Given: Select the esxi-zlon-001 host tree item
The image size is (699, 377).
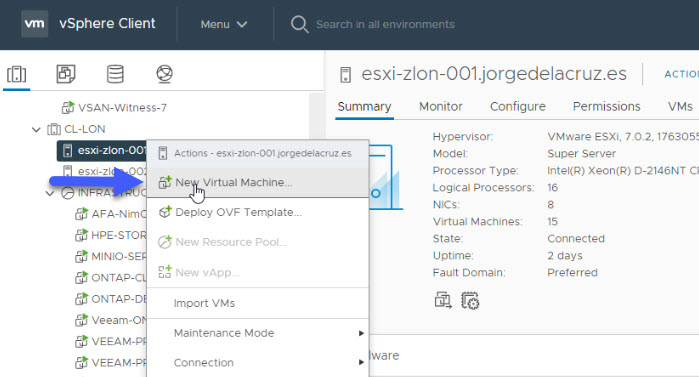Looking at the screenshot, I should (x=102, y=151).
